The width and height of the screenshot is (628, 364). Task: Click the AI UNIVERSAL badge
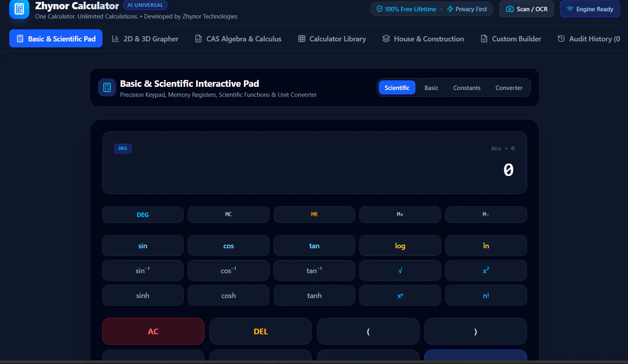tap(145, 5)
